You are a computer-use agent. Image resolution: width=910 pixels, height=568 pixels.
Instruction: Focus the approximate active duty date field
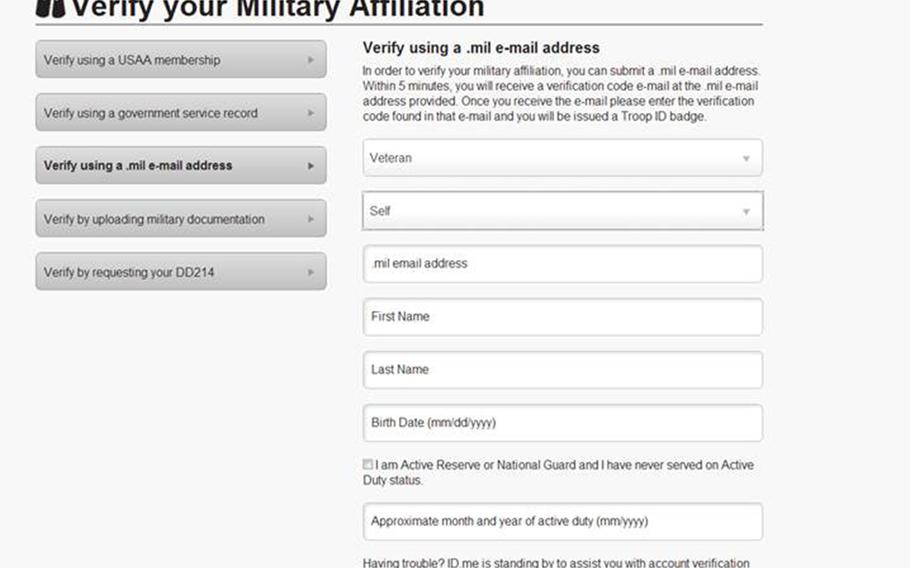click(562, 522)
